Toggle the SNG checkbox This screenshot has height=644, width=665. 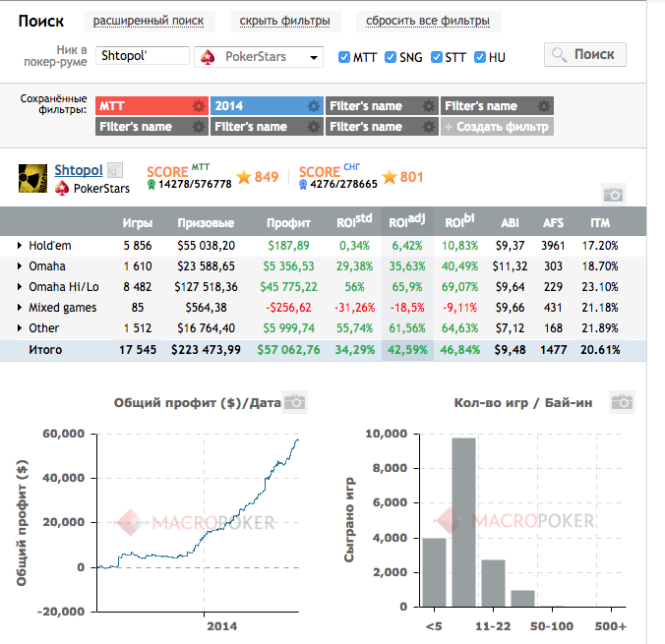391,57
